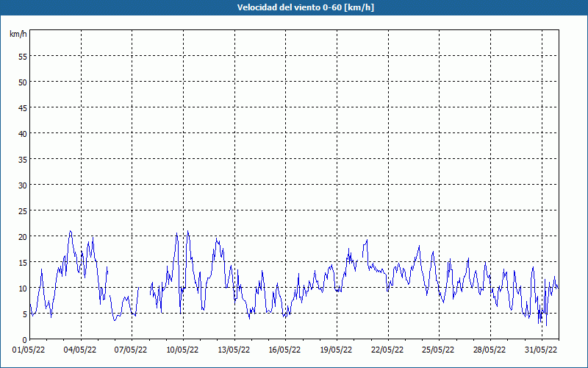588x368 pixels.
Task: Click the y-axis value 0
Action: [25, 340]
